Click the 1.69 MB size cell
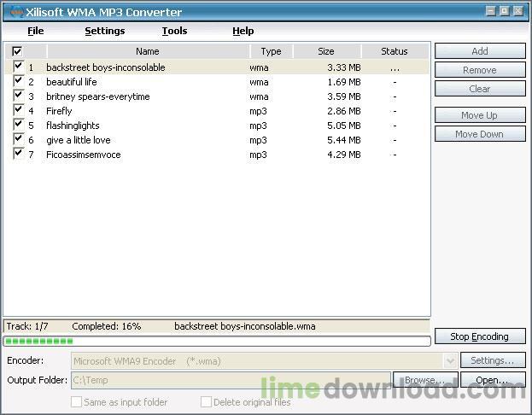Image resolution: width=532 pixels, height=415 pixels. coord(343,82)
